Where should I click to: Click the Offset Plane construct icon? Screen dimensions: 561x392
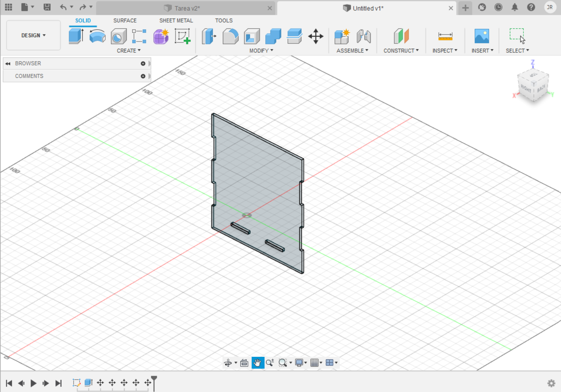click(401, 36)
